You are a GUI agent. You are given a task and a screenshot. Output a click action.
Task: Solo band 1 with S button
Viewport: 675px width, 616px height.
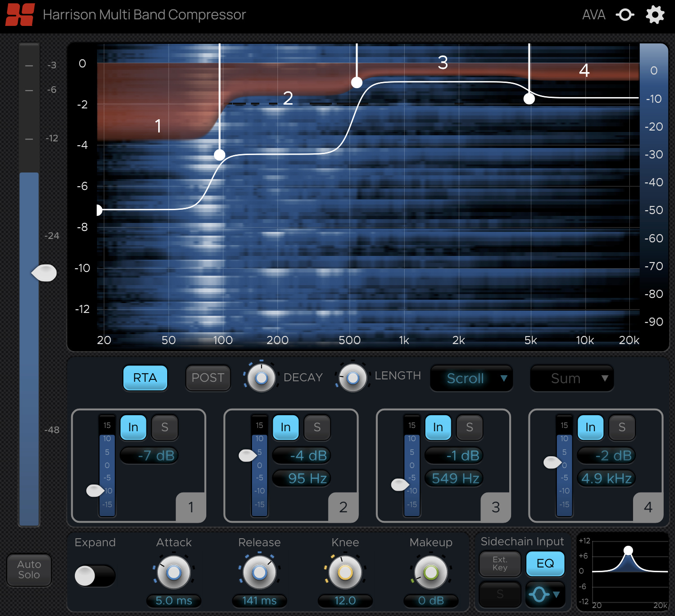(x=164, y=427)
